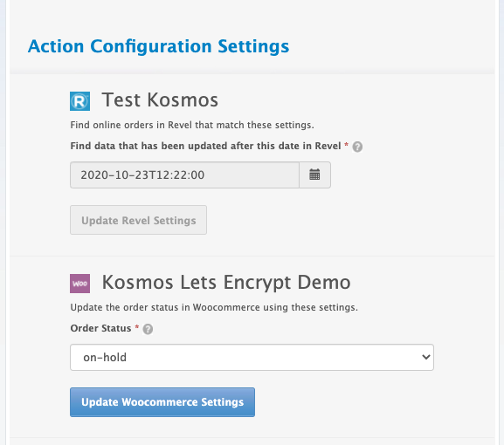Click the Action Configuration Settings heading
This screenshot has width=504, height=445.
point(158,46)
